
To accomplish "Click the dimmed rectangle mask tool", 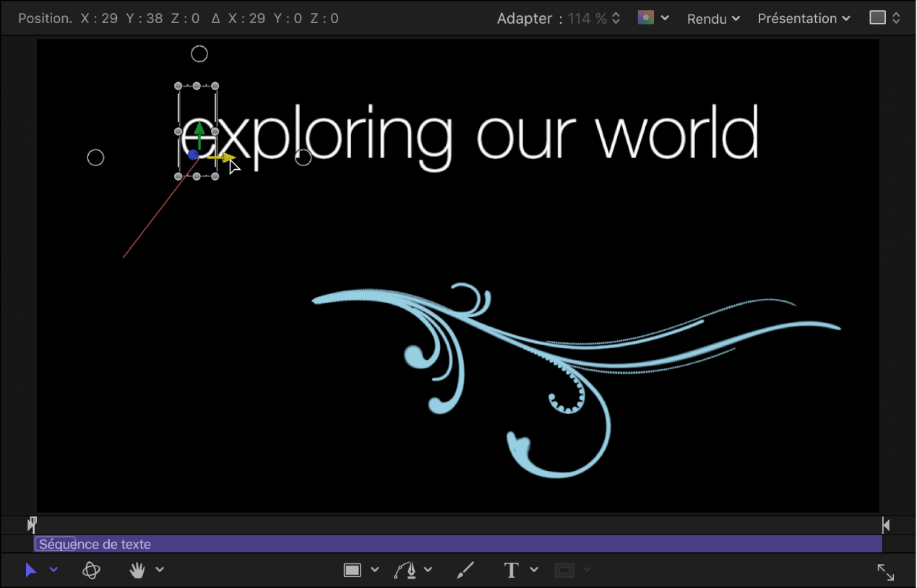I will 564,571.
